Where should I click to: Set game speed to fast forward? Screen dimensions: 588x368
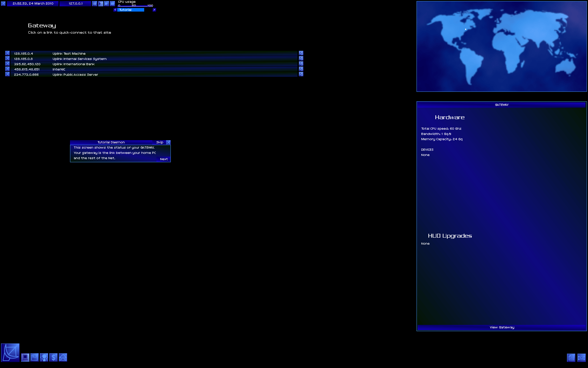click(x=106, y=4)
